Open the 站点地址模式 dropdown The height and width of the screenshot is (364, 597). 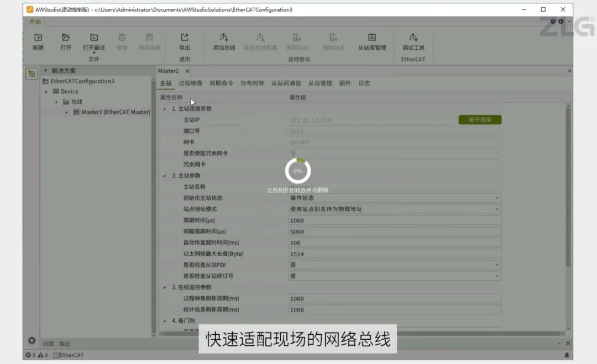coord(395,209)
